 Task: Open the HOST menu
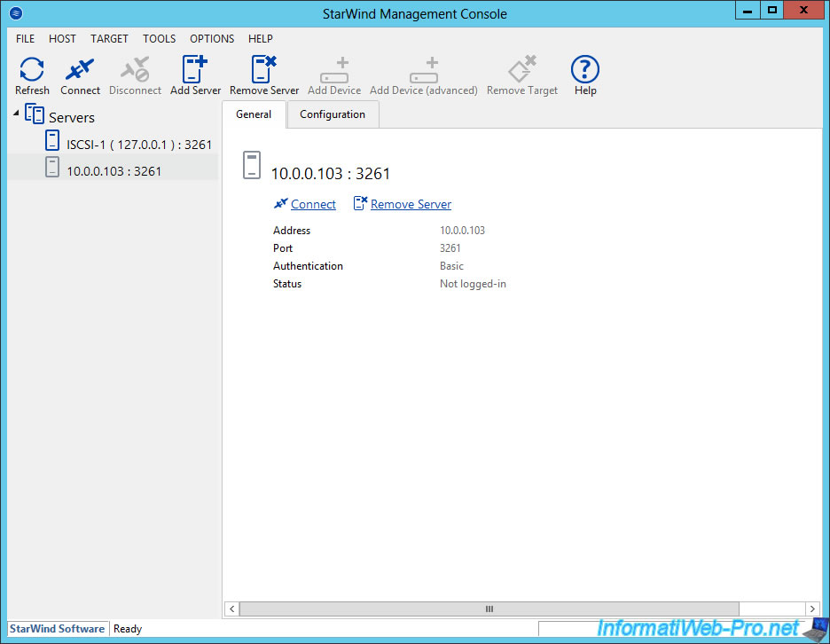coord(62,39)
